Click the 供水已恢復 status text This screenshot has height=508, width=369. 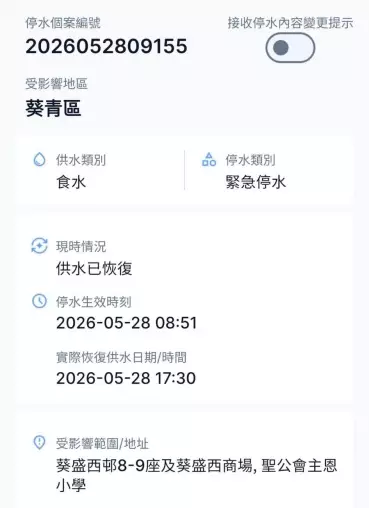(94, 268)
